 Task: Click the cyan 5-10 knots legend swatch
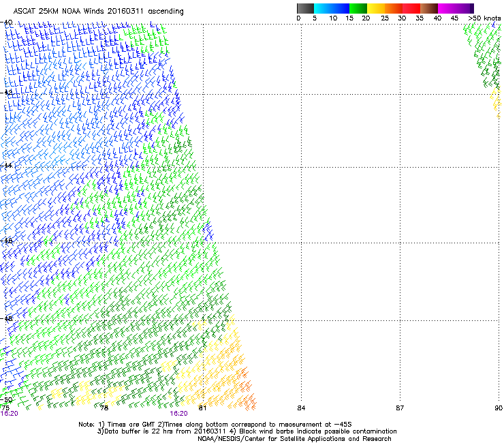click(x=323, y=8)
